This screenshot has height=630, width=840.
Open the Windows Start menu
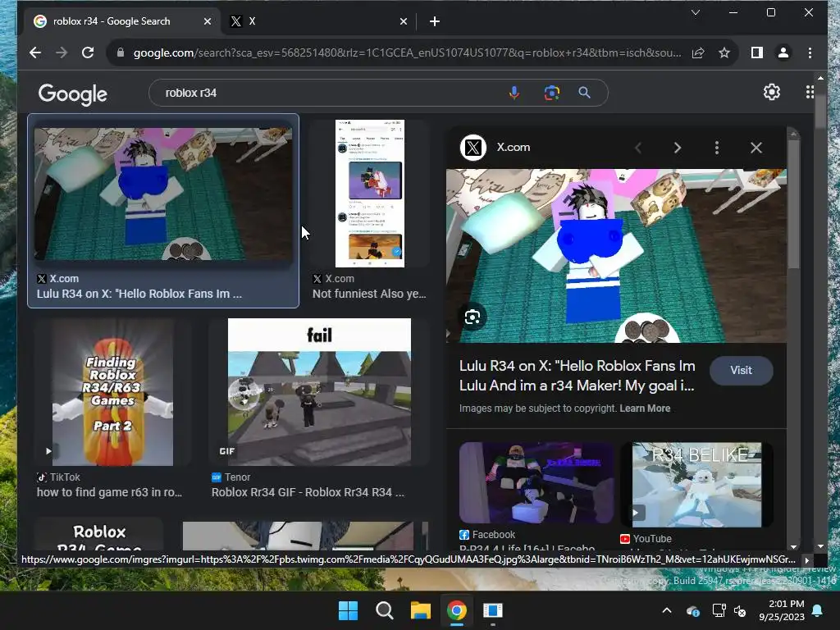coord(348,610)
